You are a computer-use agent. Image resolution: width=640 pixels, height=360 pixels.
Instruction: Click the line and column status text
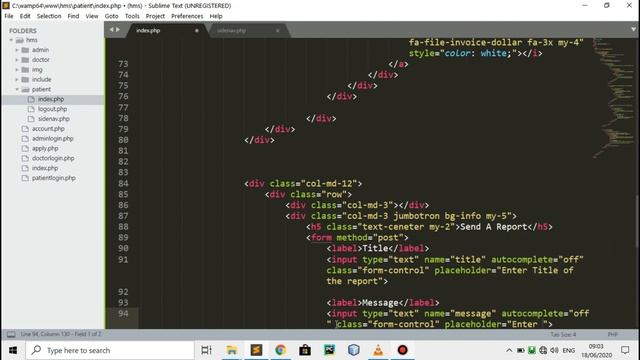tap(61, 334)
